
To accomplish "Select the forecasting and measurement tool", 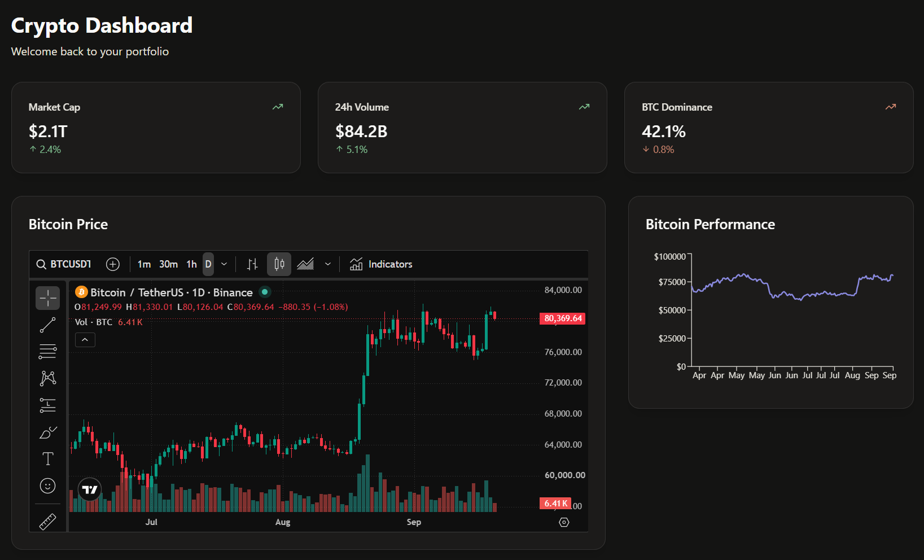I will click(x=48, y=405).
